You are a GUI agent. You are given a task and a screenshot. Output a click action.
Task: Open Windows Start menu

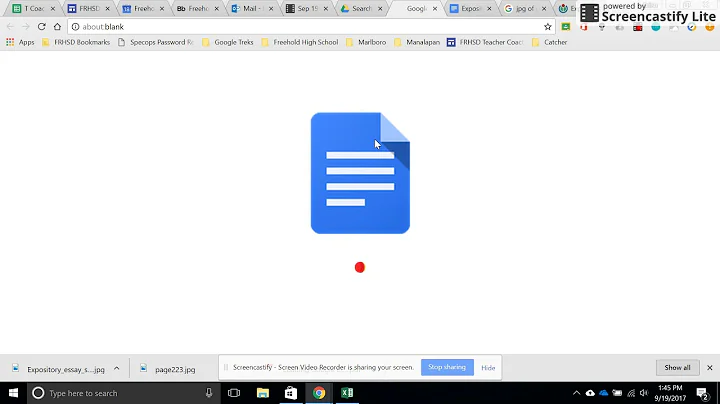coord(13,393)
